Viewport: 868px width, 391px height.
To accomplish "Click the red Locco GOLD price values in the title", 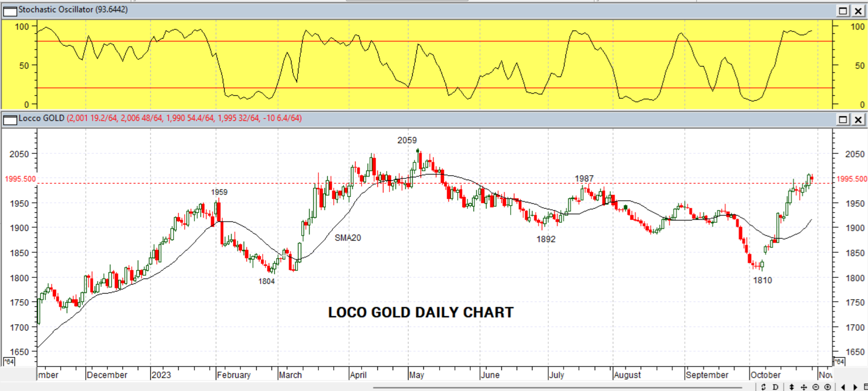I will click(184, 118).
